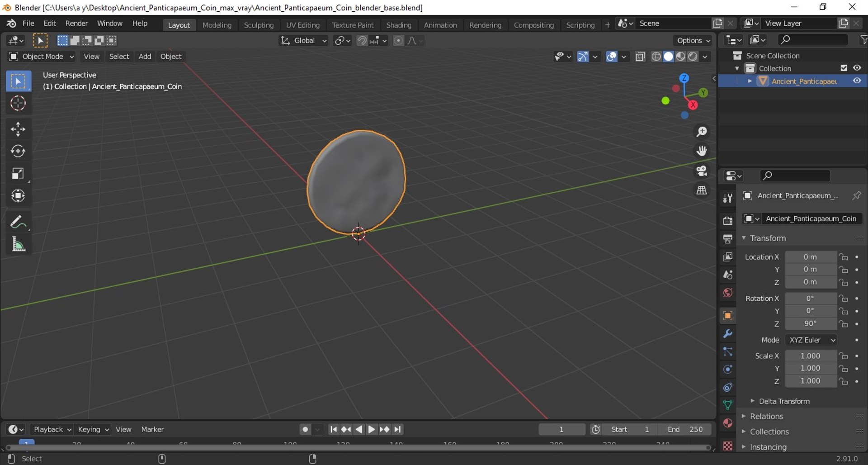Open the Playback dropdown in timeline
The width and height of the screenshot is (868, 465).
coord(52,429)
